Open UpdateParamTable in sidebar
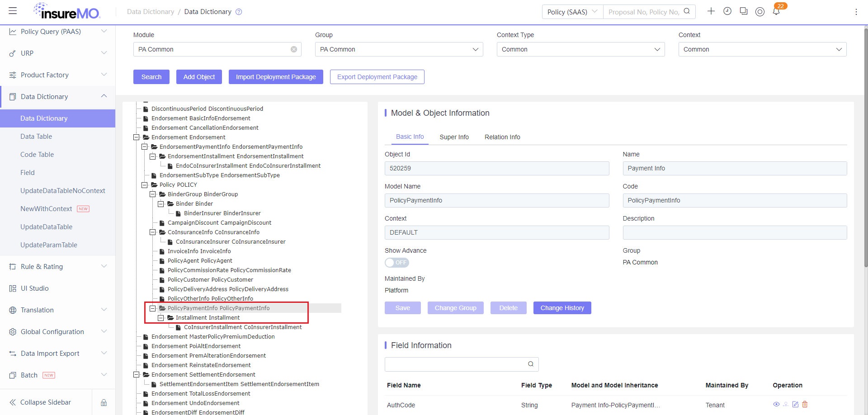868x415 pixels. coord(49,245)
